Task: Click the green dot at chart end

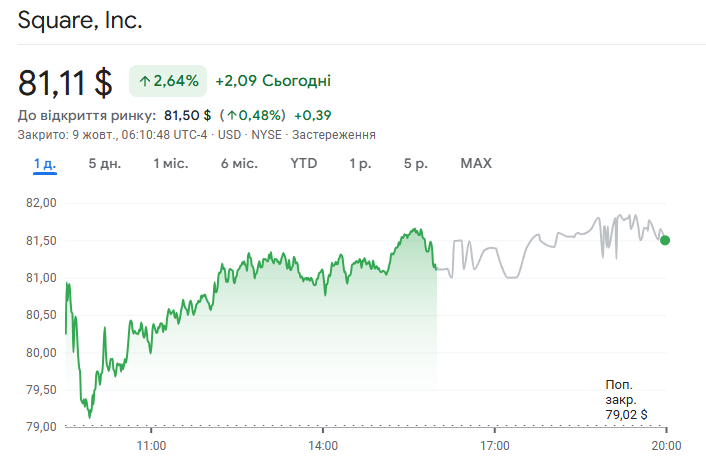Action: [665, 240]
